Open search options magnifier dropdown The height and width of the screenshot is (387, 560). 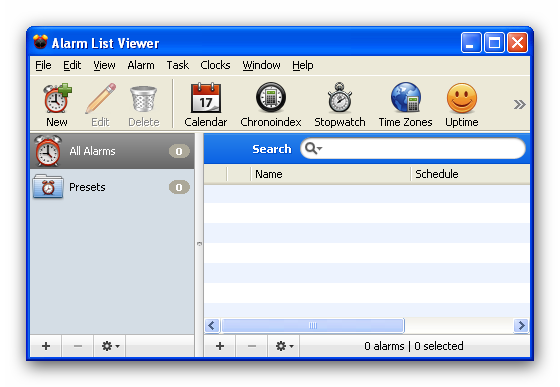(x=314, y=148)
